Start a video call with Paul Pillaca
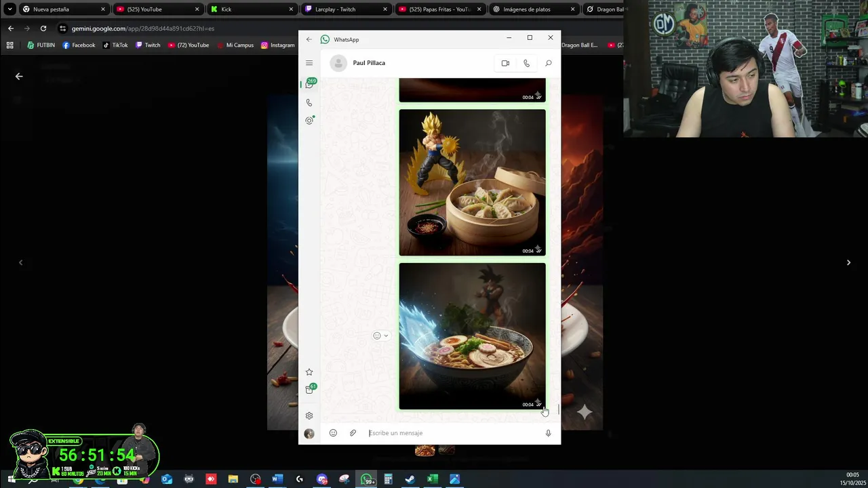Viewport: 868px width, 488px height. coord(505,63)
